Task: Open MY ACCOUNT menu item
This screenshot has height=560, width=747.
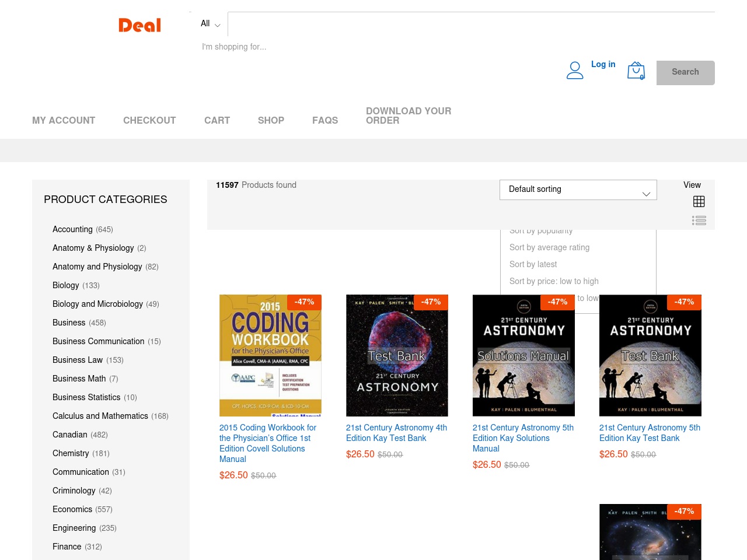Action: (64, 120)
